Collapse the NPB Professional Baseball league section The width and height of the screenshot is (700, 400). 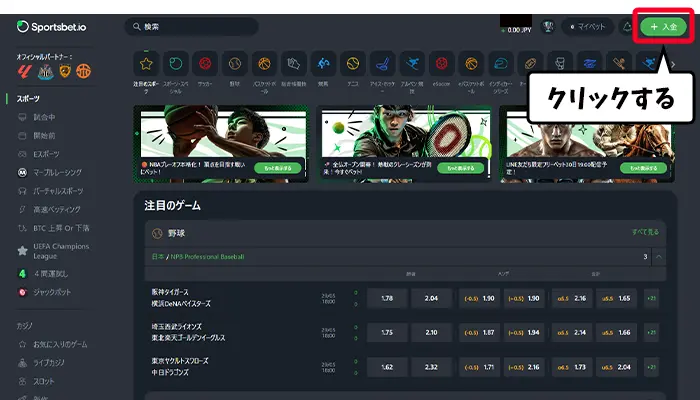pyautogui.click(x=658, y=257)
